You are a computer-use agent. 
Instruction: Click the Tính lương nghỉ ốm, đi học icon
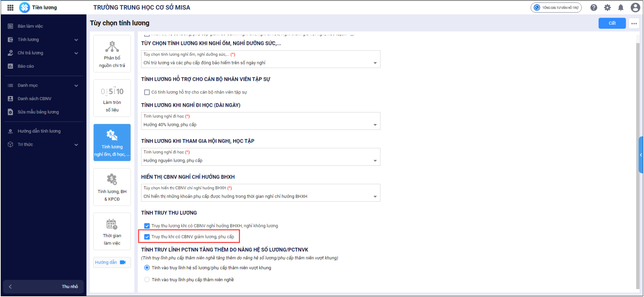coord(112,135)
